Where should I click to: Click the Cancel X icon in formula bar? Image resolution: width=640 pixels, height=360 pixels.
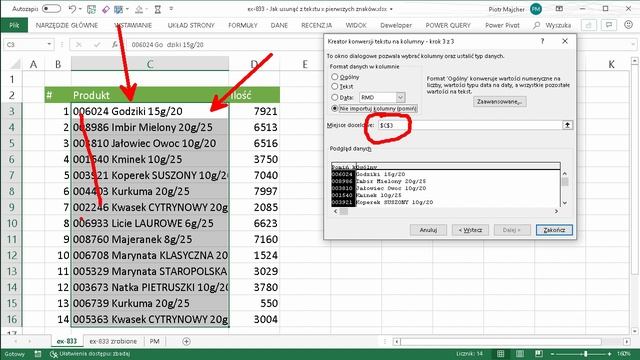(78, 44)
